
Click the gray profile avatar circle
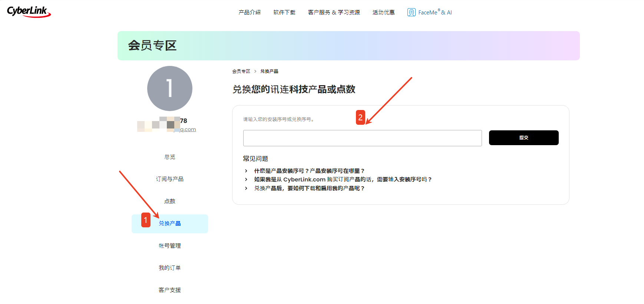coord(170,88)
